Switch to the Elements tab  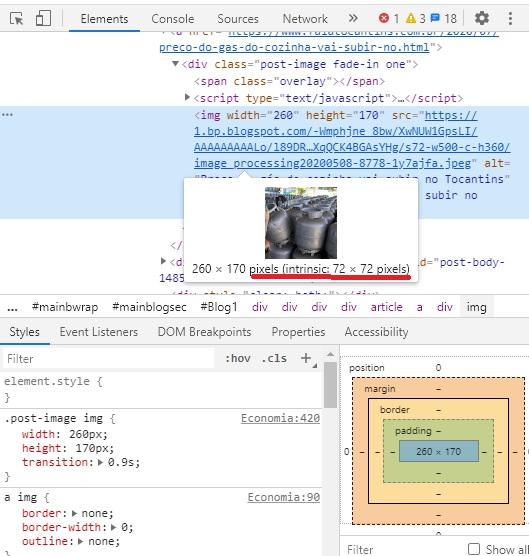tap(104, 19)
